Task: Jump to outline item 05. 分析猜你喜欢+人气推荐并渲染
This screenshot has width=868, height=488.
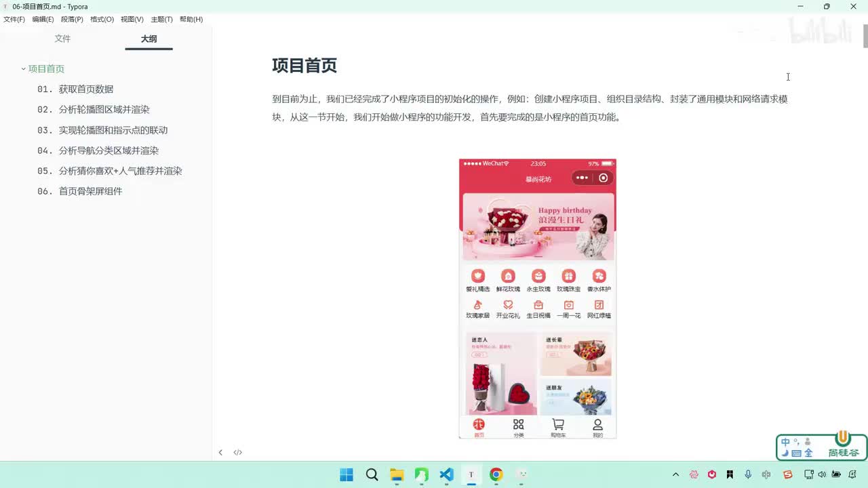Action: (x=110, y=171)
